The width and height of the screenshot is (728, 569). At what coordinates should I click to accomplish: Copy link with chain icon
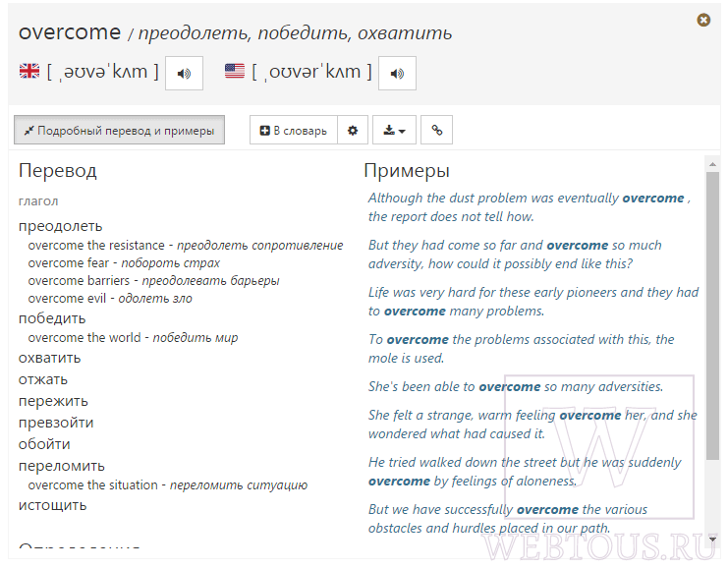pyautogui.click(x=436, y=130)
